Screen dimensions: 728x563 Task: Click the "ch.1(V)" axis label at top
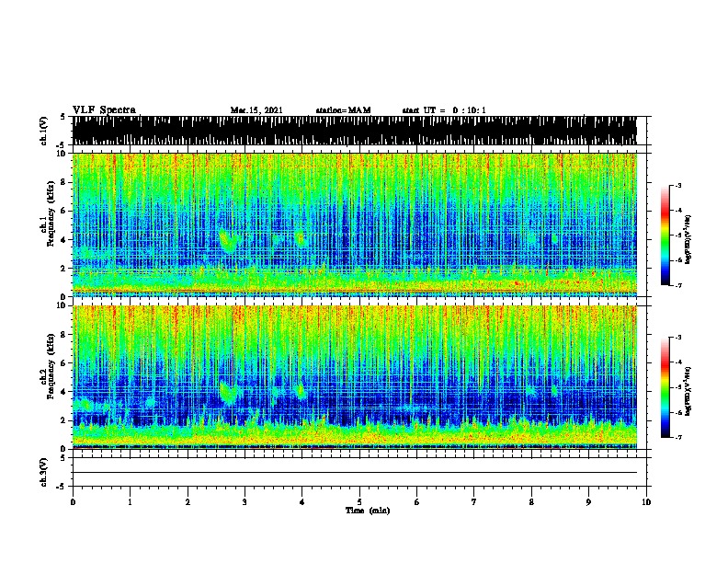(x=43, y=131)
